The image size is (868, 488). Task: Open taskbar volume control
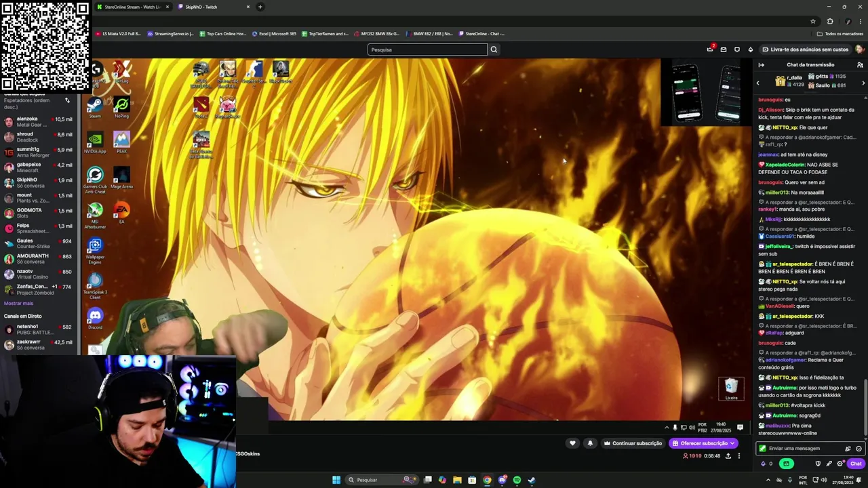click(823, 480)
